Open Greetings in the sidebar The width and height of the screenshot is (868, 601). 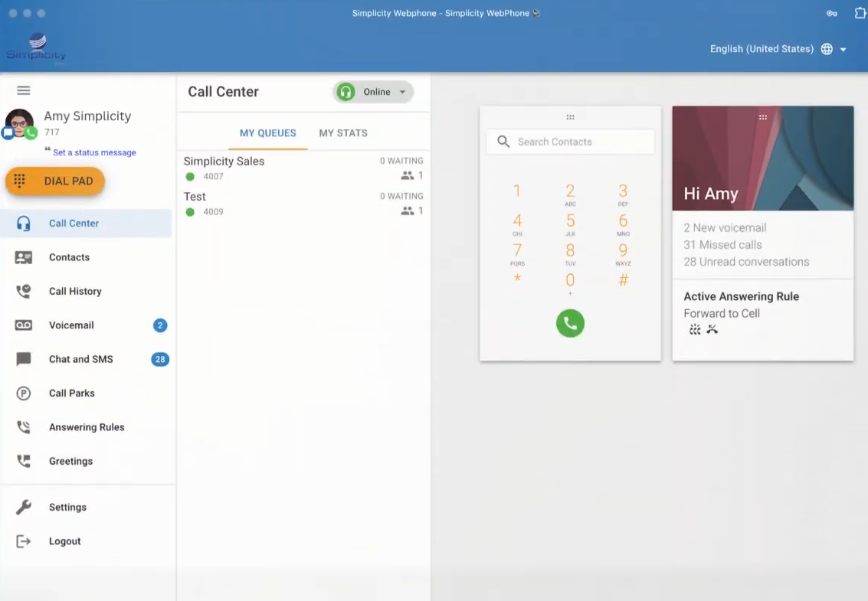86,461
